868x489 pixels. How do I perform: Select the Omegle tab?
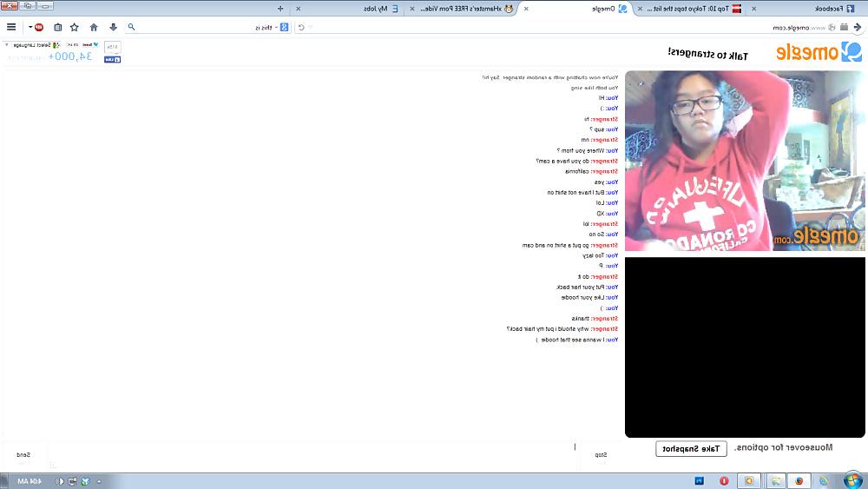pyautogui.click(x=579, y=9)
